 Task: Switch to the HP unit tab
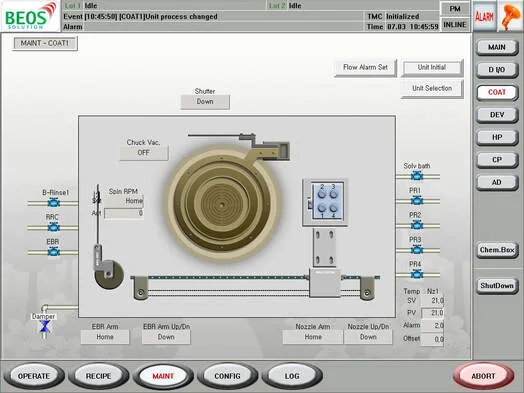[497, 137]
